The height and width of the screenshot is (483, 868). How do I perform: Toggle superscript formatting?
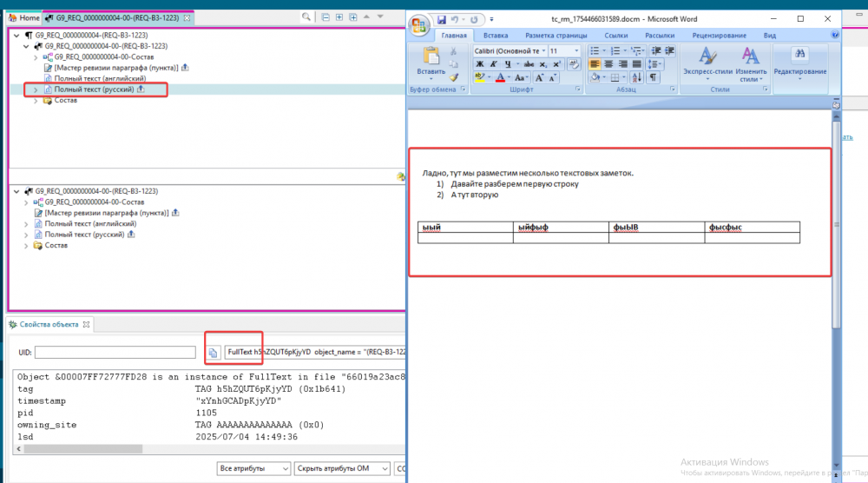(557, 64)
